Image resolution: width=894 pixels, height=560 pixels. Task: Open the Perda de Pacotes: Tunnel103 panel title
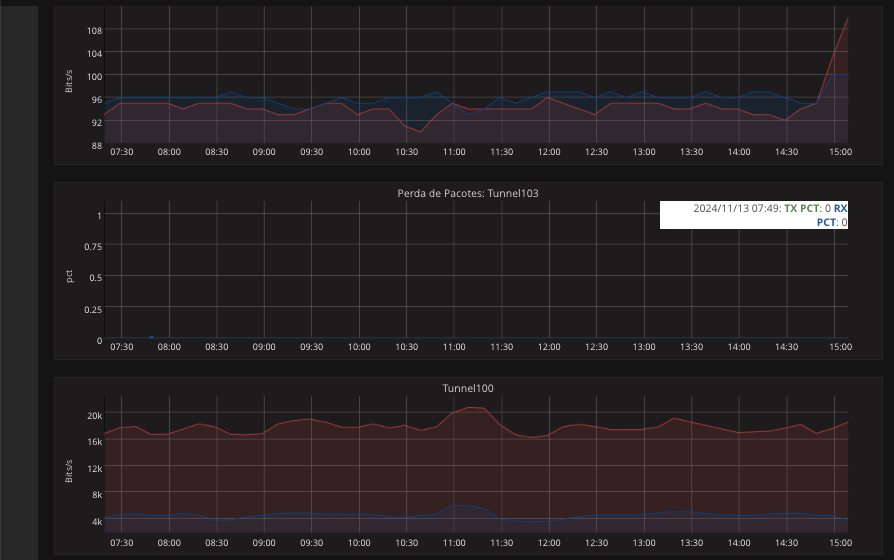pyautogui.click(x=468, y=193)
